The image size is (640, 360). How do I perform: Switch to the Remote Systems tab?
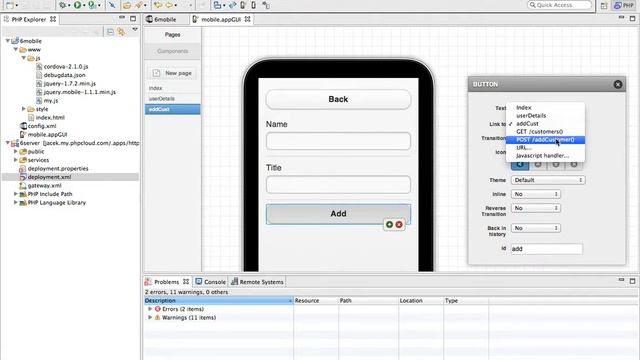coord(257,282)
